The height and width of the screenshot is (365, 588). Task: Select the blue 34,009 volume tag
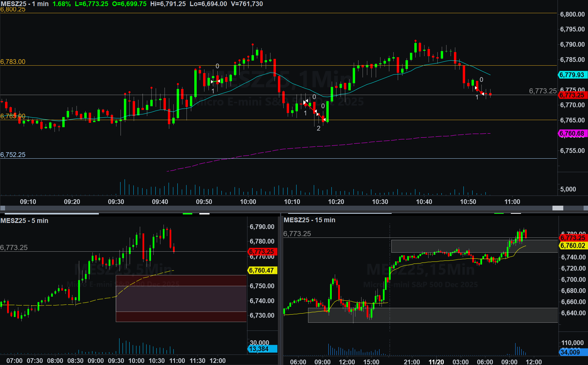tap(570, 352)
